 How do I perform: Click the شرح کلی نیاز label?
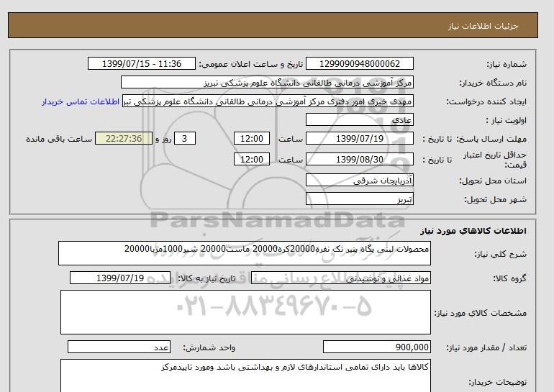500,254
